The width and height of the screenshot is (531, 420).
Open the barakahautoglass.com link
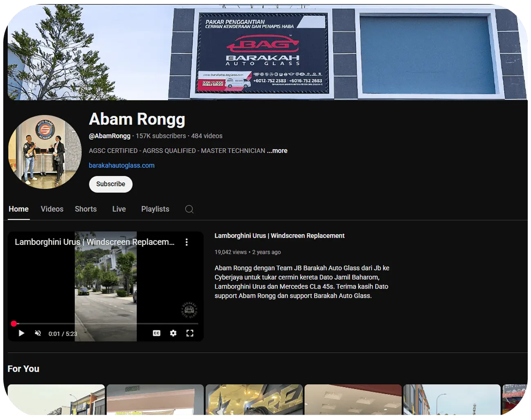[x=122, y=165]
